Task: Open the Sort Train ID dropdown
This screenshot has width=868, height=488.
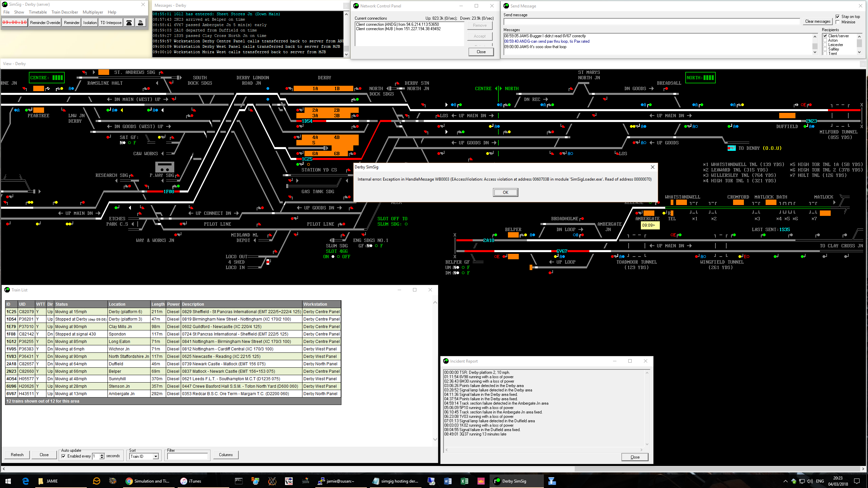Action: 156,456
